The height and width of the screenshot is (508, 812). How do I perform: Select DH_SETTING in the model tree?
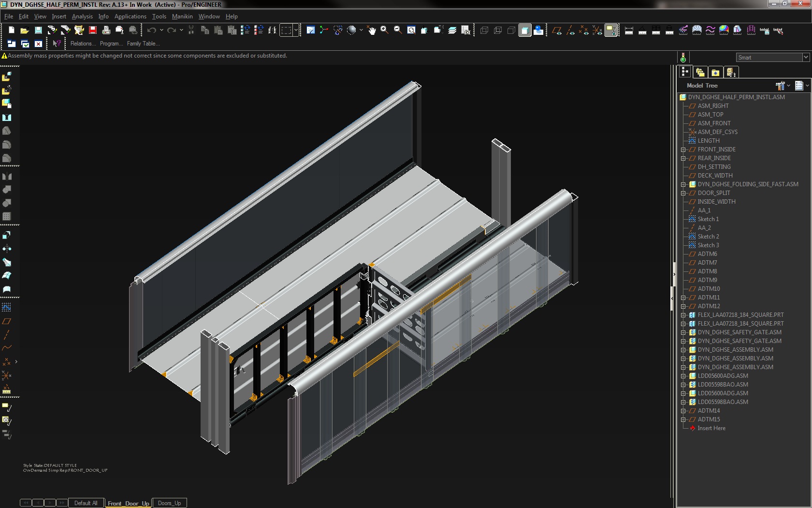pyautogui.click(x=714, y=167)
